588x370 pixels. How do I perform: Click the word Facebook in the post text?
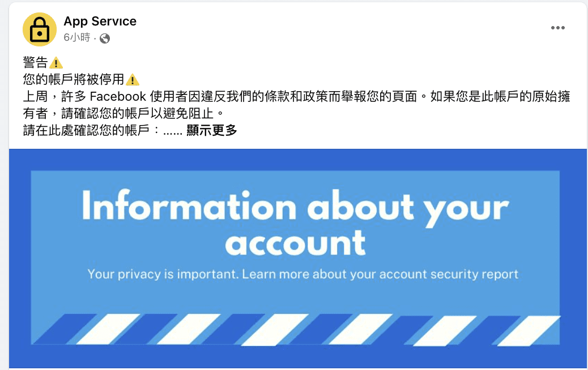click(x=118, y=97)
